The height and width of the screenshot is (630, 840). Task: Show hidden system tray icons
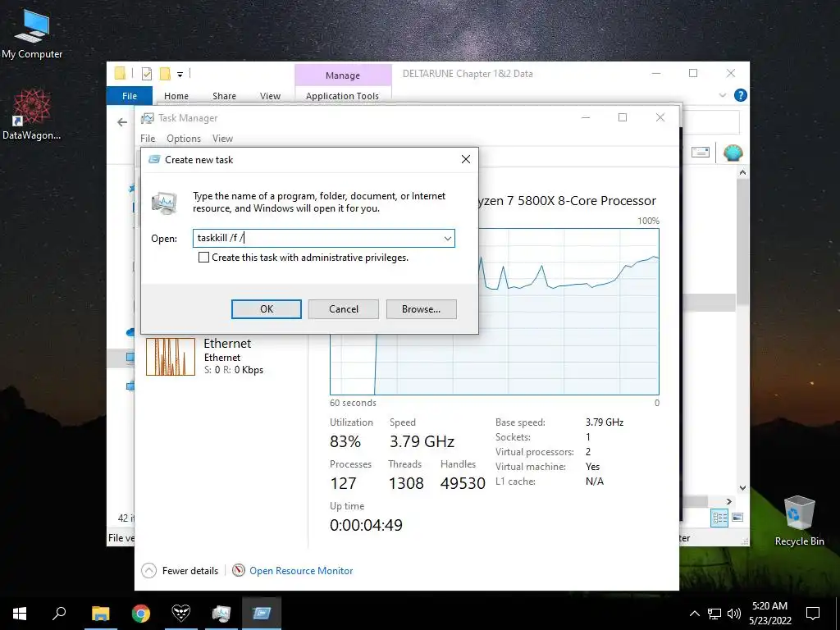coord(694,614)
